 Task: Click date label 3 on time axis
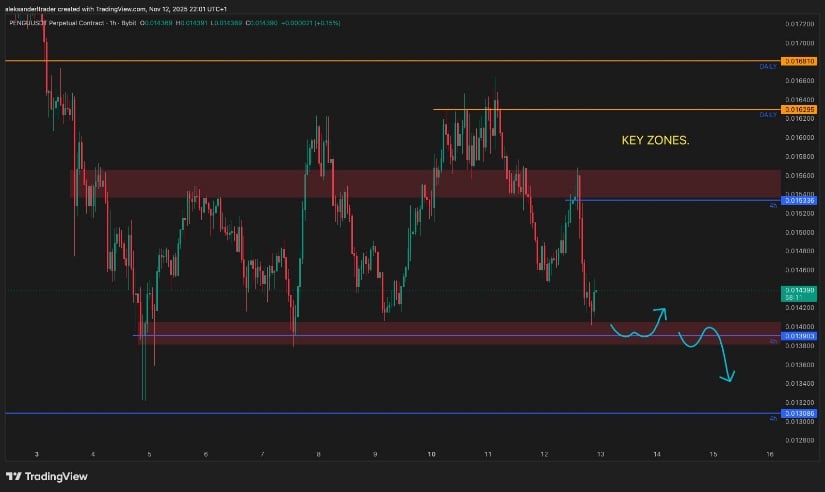pyautogui.click(x=36, y=454)
